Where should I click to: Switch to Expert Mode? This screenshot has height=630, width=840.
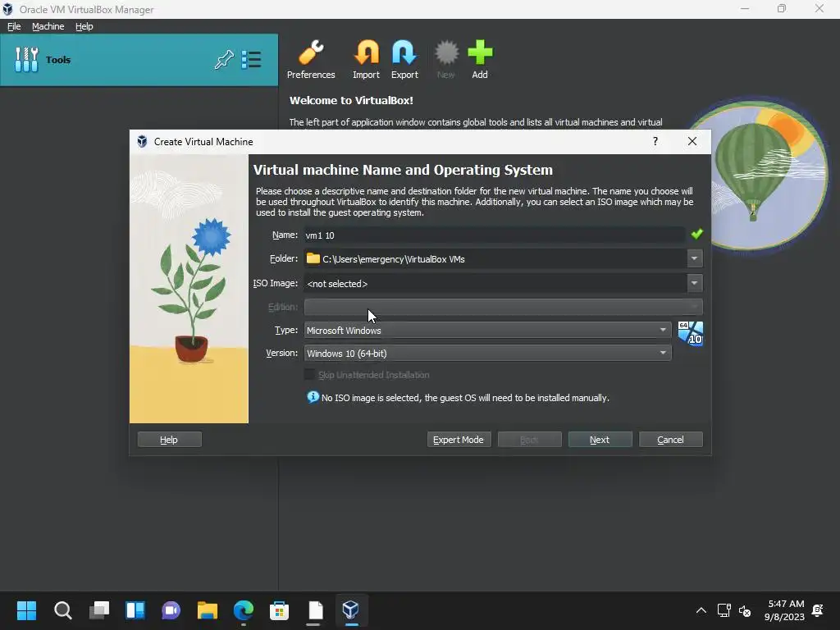pos(459,440)
